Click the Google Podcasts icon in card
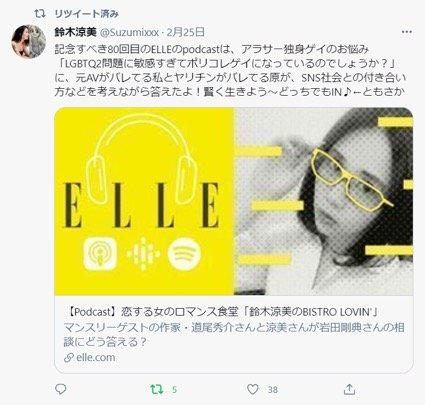The image size is (425, 405). [143, 254]
